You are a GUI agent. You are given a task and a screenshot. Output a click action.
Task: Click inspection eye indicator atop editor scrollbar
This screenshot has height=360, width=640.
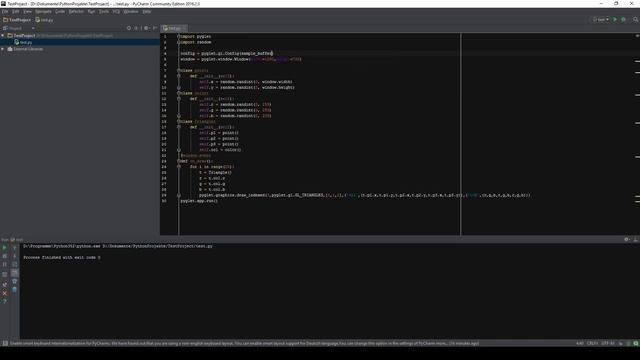(637, 36)
